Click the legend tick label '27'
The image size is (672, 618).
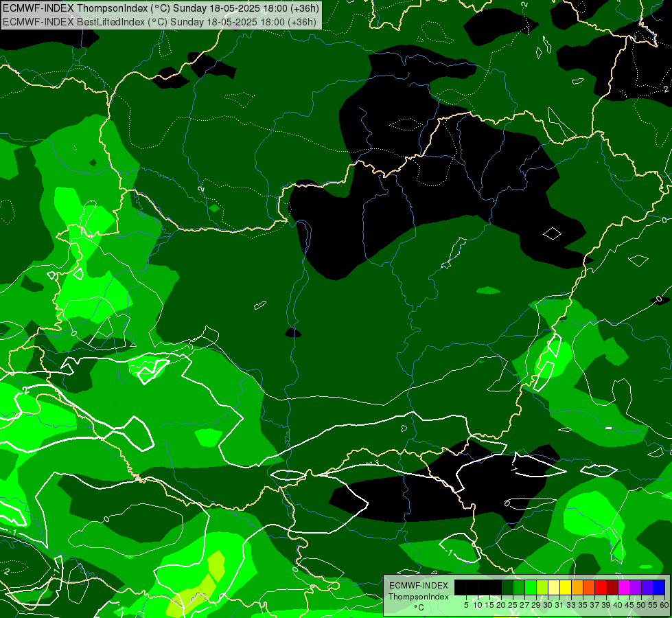pos(524,605)
